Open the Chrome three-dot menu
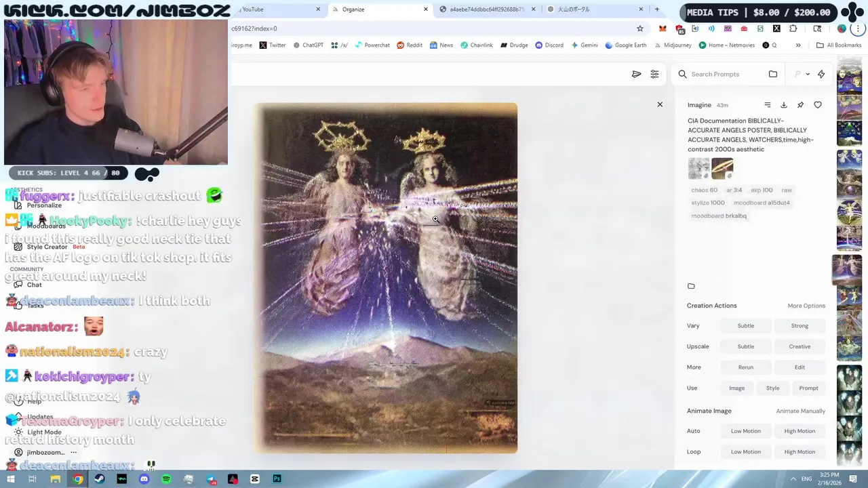The height and width of the screenshot is (488, 868). click(859, 28)
